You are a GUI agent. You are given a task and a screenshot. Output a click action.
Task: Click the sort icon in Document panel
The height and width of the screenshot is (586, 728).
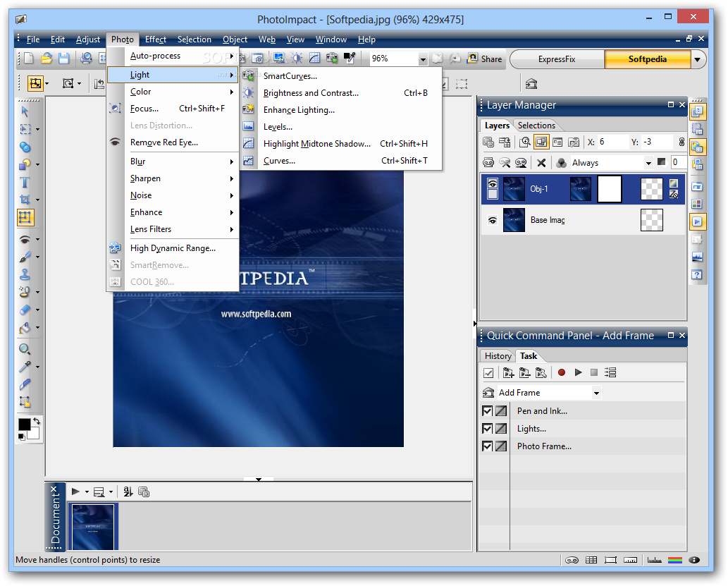coord(128,492)
